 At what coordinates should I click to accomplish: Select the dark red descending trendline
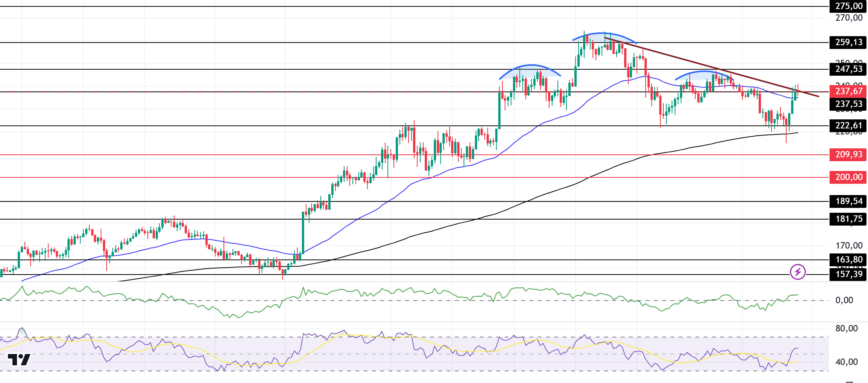tap(712, 67)
